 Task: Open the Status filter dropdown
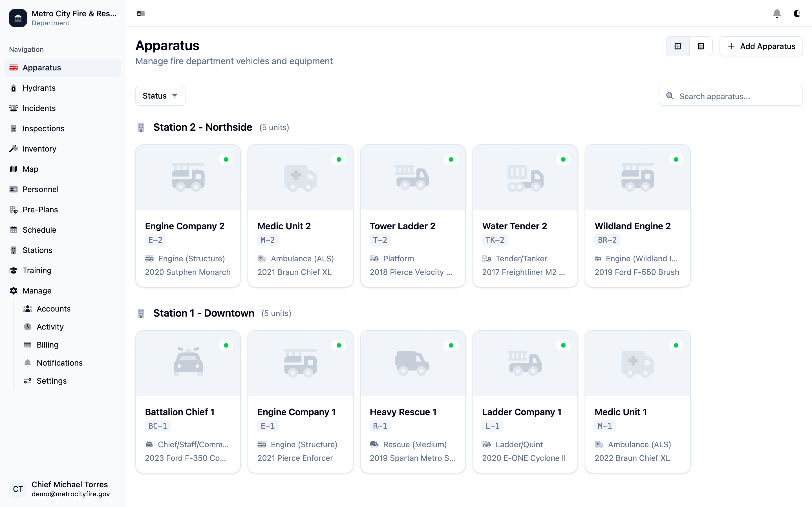pos(160,95)
